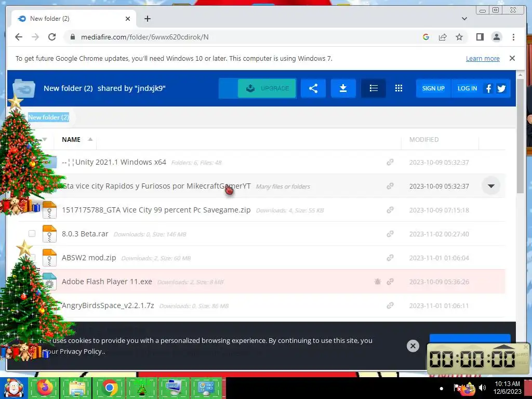Close the New folder (2) tab
This screenshot has height=399, width=532.
click(128, 19)
